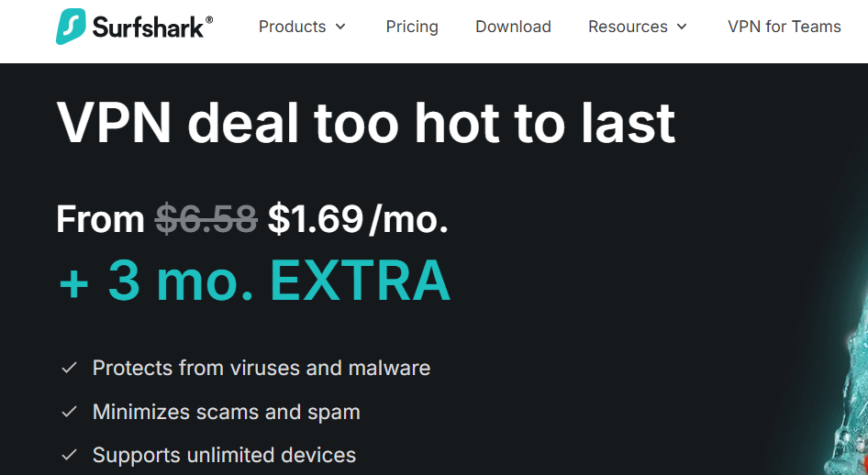Click the 'VPN deal too hot to last' headline

tap(365, 122)
